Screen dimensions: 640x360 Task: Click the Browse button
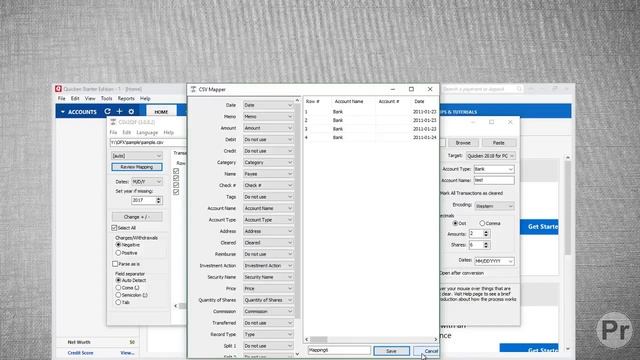463,143
